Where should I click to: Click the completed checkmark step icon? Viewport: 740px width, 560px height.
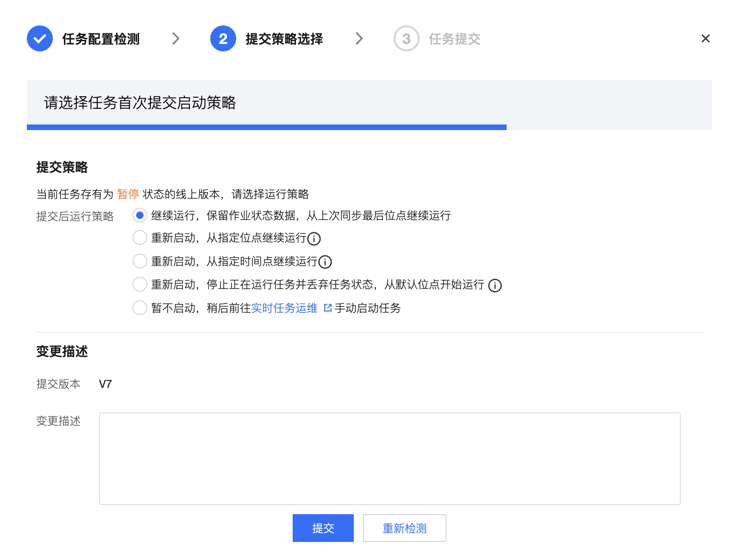click(40, 38)
